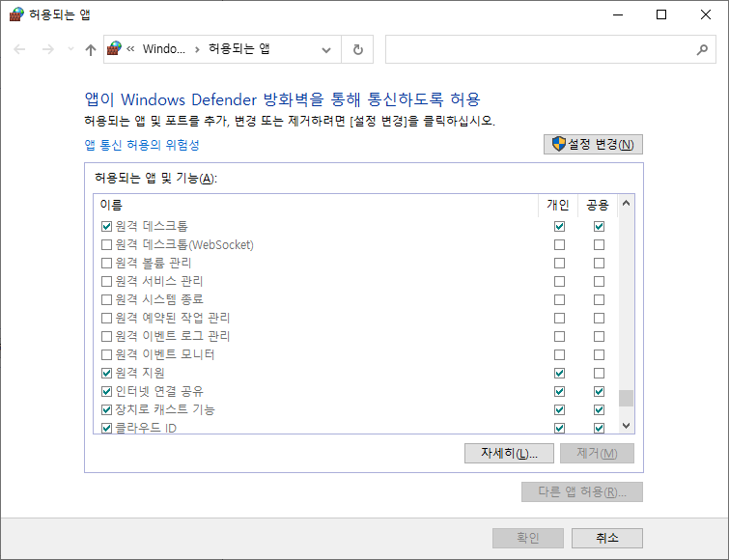Viewport: 729px width, 560px height.
Task: Click the list scrollbar thumb
Action: 626,398
